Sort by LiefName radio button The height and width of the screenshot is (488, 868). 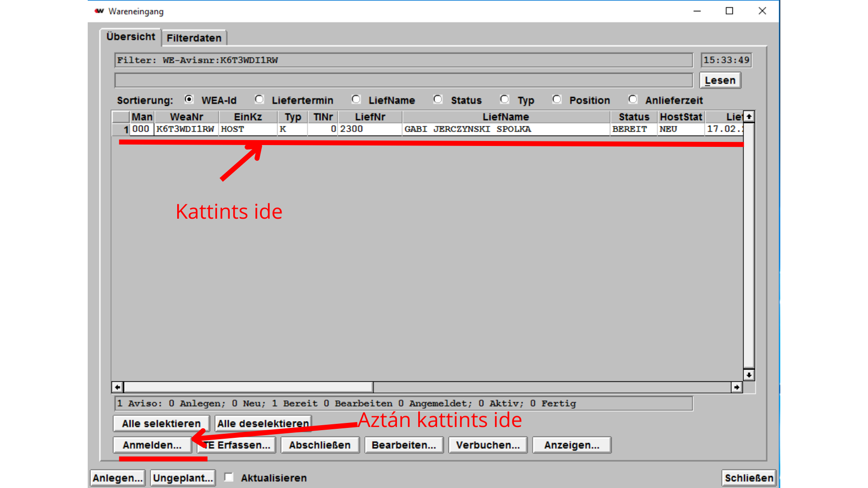[356, 99]
